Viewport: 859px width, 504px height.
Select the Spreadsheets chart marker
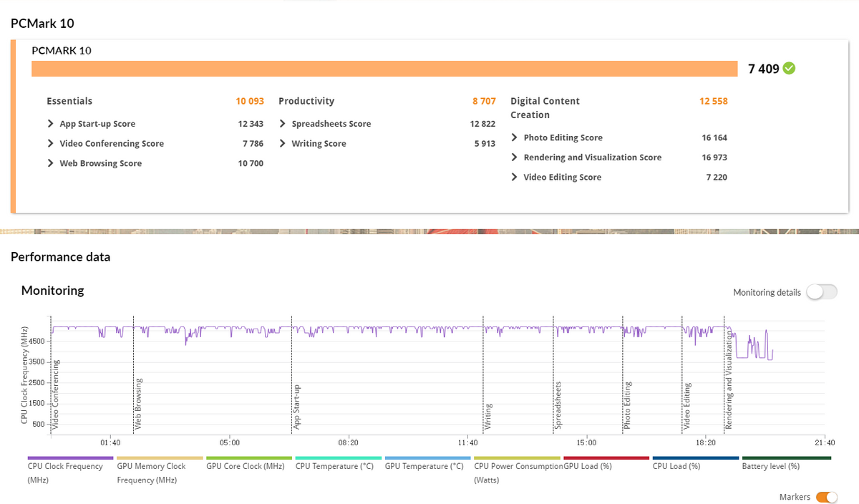click(560, 405)
